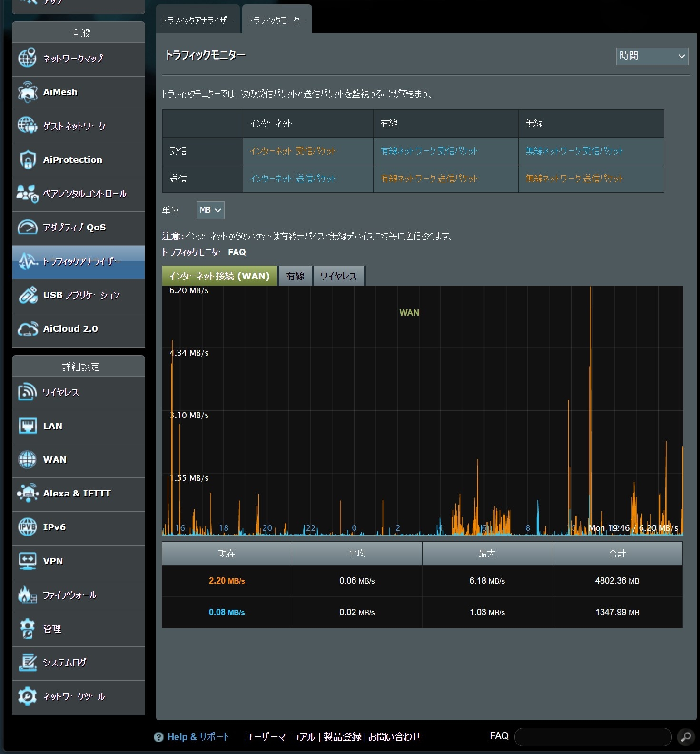
Task: Click the FAQ search magnifier button
Action: click(x=686, y=736)
